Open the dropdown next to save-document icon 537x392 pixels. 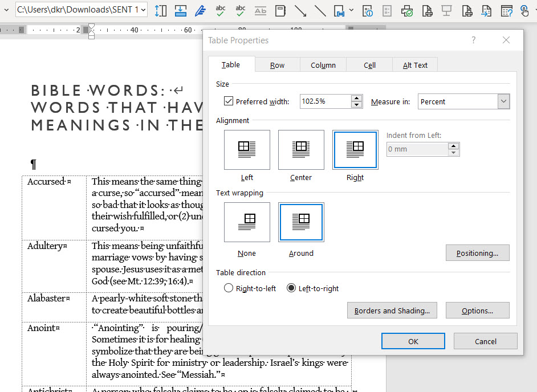coord(351,10)
